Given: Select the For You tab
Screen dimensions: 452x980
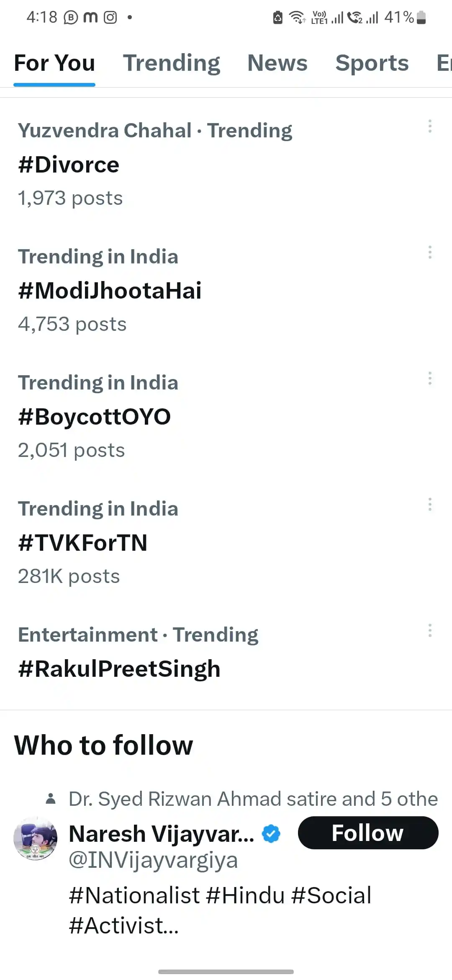Looking at the screenshot, I should coord(54,63).
